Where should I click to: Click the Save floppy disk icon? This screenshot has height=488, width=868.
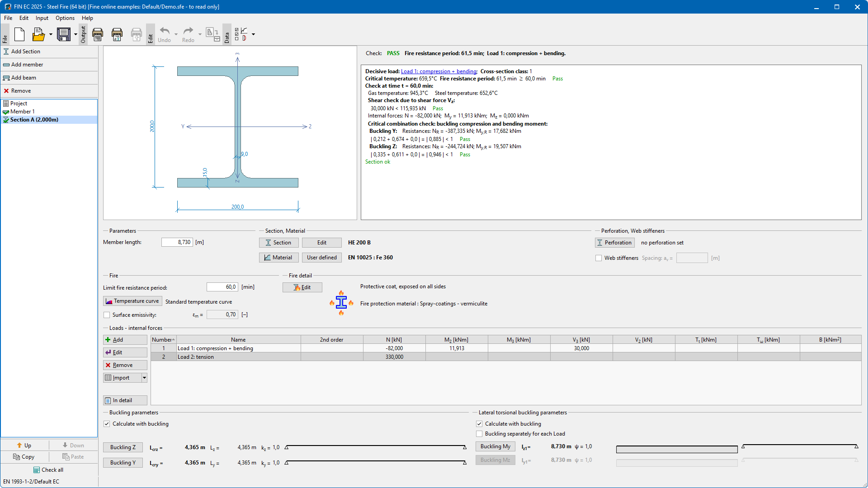click(x=64, y=34)
